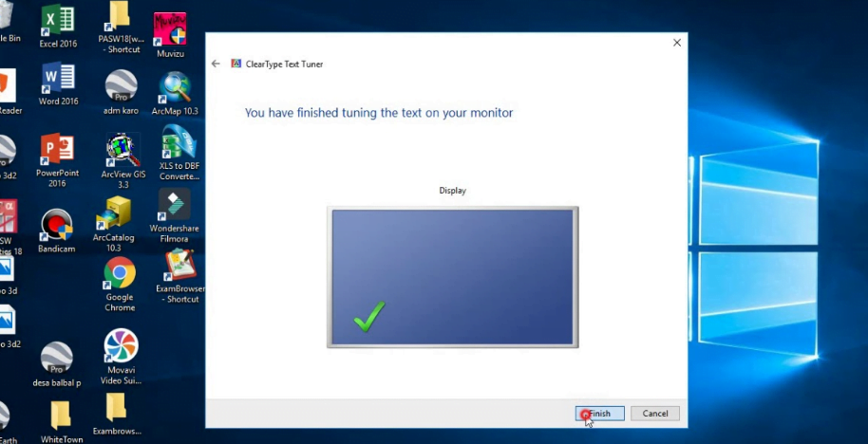Select the ArcView GIS 3.3 icon

pyautogui.click(x=123, y=160)
